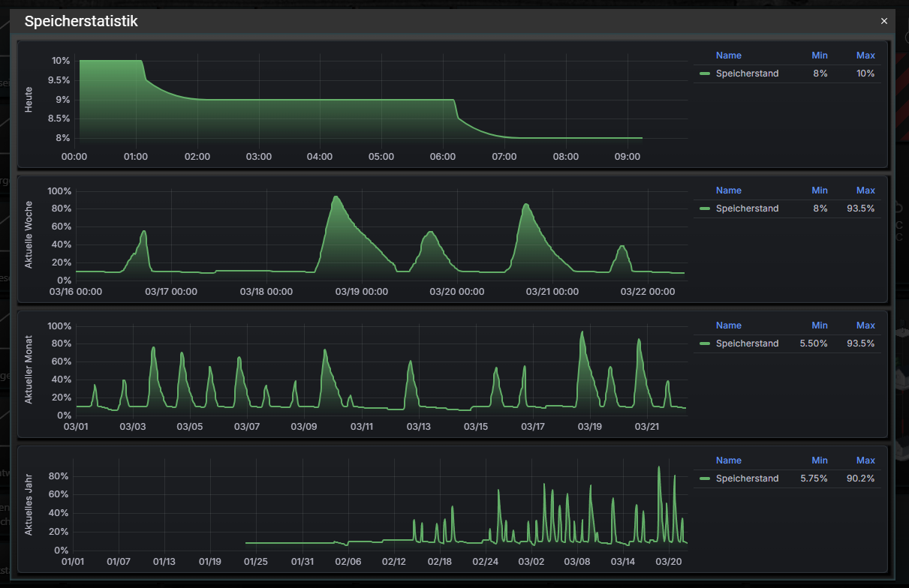Viewport: 909px width, 588px height.
Task: Click the 01:00 tick on Heute chart
Action: (136, 157)
